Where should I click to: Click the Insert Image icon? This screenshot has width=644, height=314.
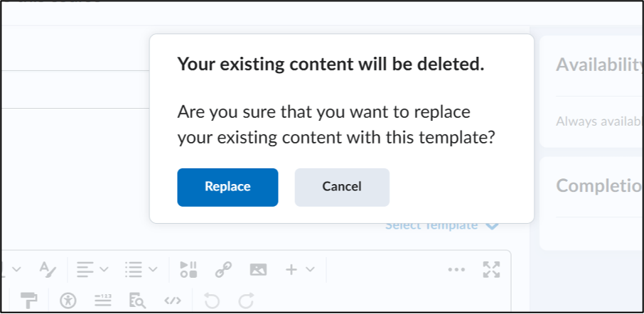[258, 270]
